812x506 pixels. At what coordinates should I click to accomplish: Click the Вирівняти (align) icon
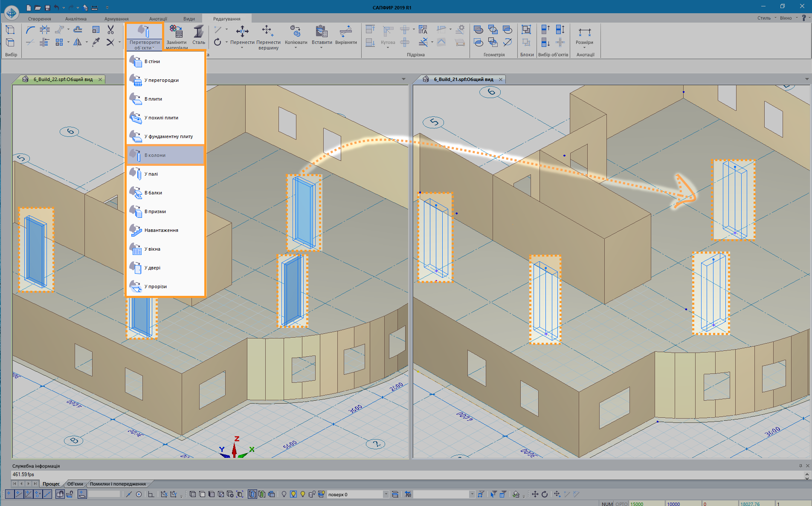click(345, 32)
